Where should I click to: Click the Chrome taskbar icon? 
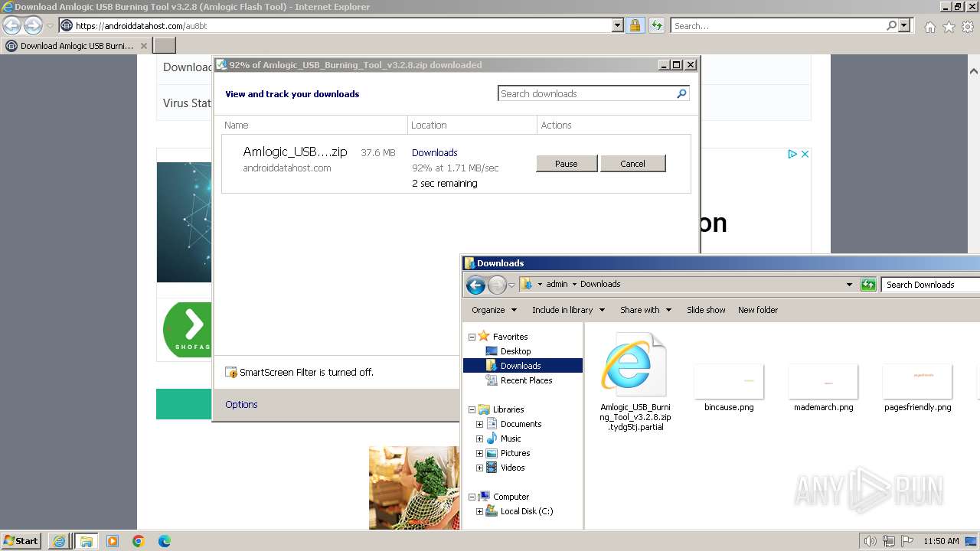tap(139, 541)
